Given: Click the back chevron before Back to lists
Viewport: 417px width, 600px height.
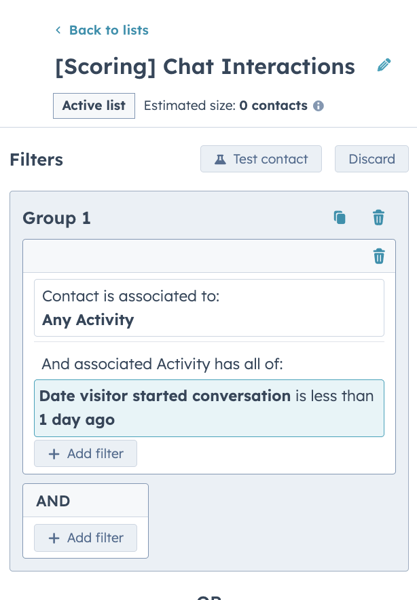Looking at the screenshot, I should (58, 30).
